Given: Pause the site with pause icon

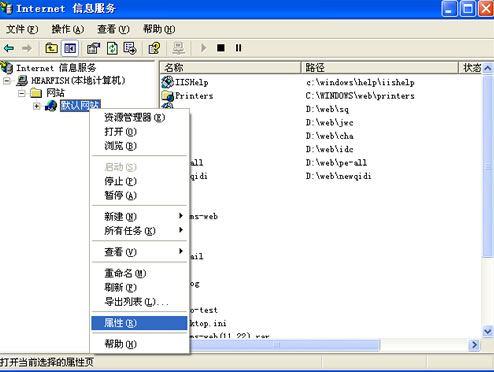Looking at the screenshot, I should coord(238,48).
